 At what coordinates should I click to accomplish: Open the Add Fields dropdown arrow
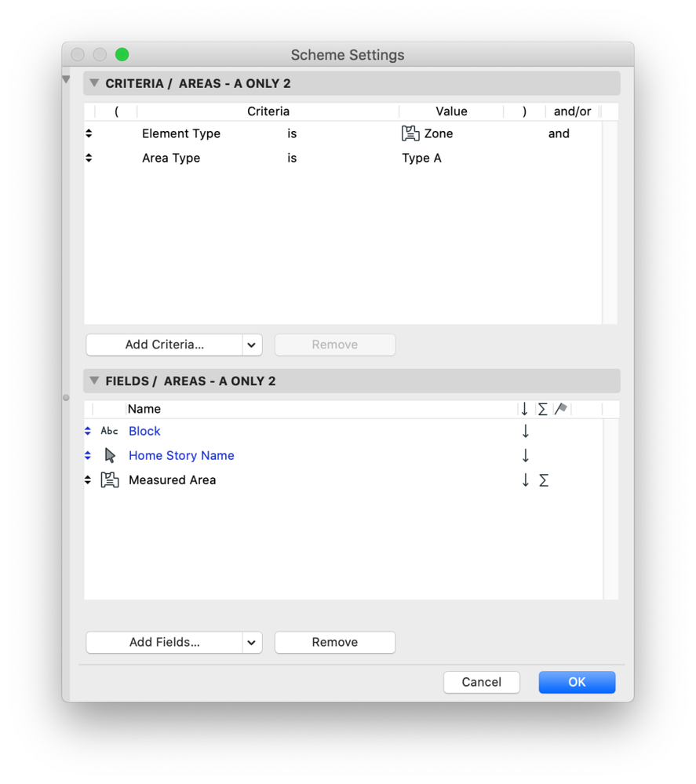pos(251,642)
